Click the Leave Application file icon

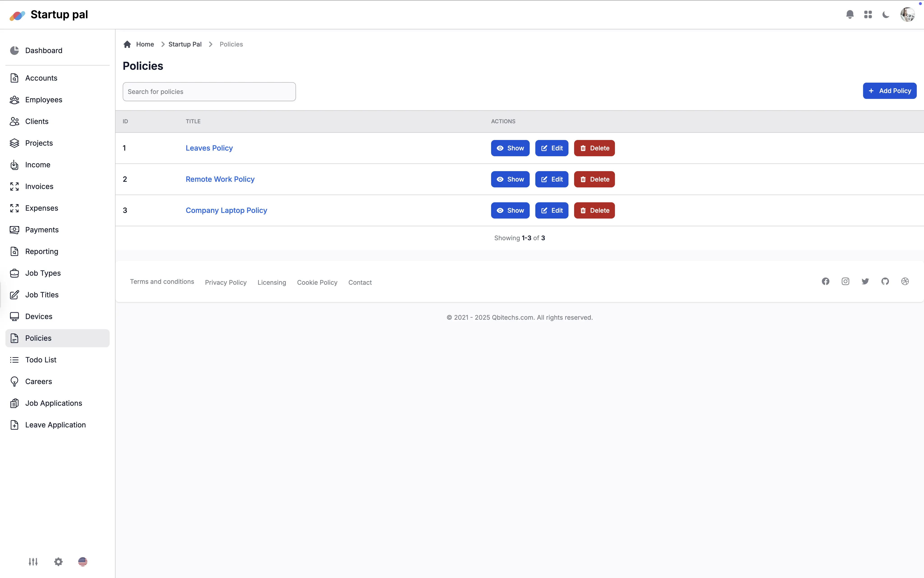pos(14,425)
